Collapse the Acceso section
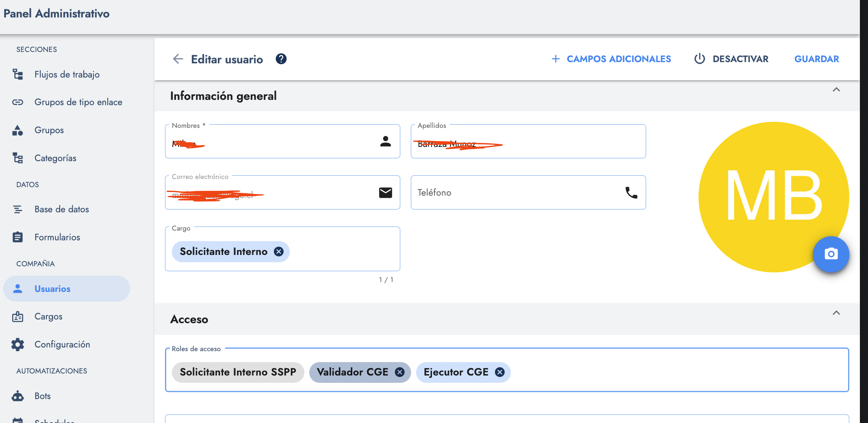The width and height of the screenshot is (868, 423). [x=836, y=313]
